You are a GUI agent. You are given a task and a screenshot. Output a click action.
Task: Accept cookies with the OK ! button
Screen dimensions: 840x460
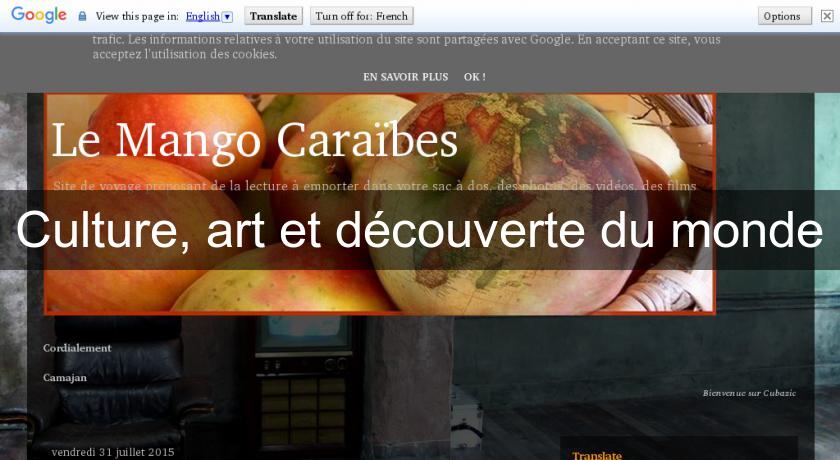(x=474, y=76)
